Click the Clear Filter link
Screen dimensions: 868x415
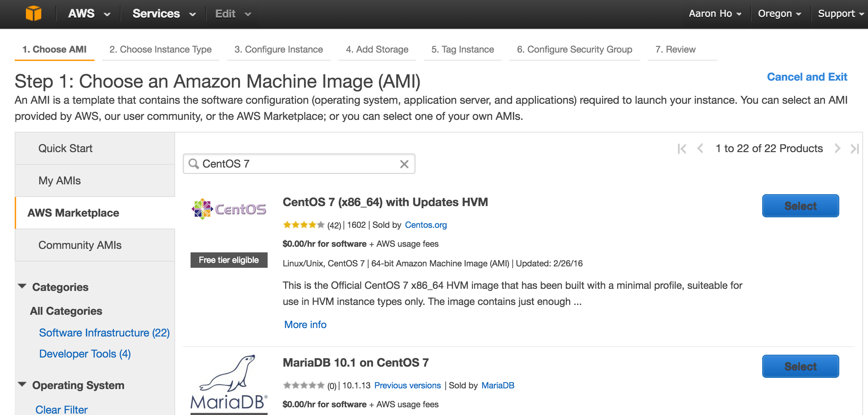(x=61, y=409)
